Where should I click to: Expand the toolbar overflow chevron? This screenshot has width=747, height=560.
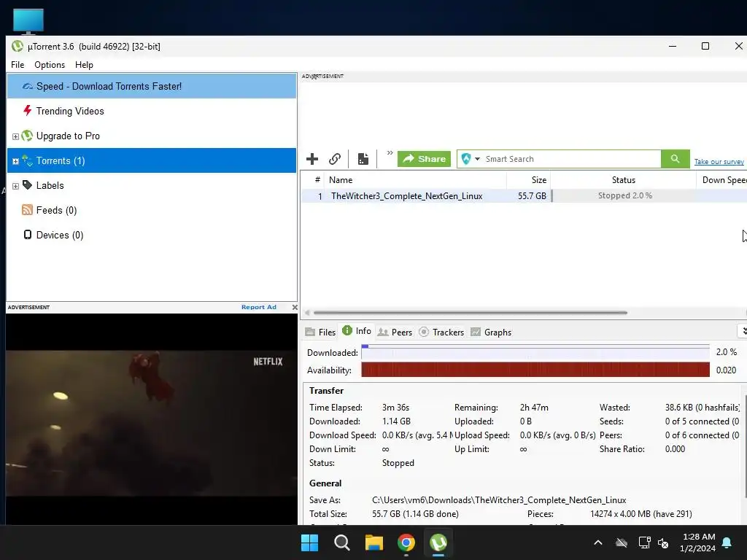(390, 153)
